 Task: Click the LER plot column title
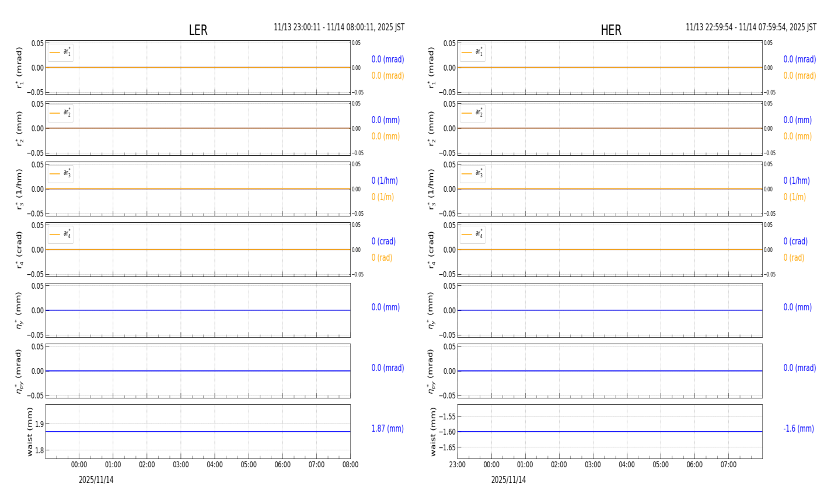coord(198,30)
